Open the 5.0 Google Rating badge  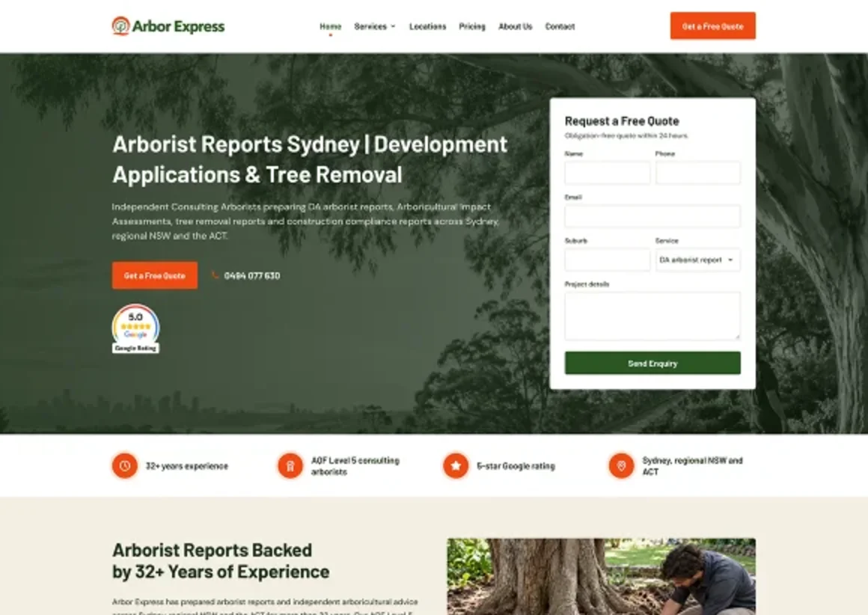pyautogui.click(x=135, y=328)
